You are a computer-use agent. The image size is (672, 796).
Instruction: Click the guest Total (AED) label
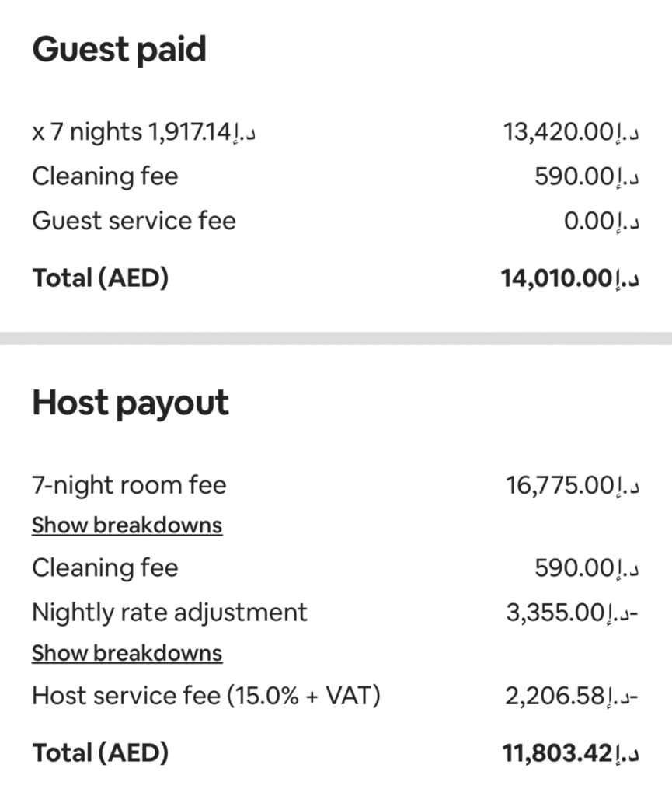click(x=100, y=278)
